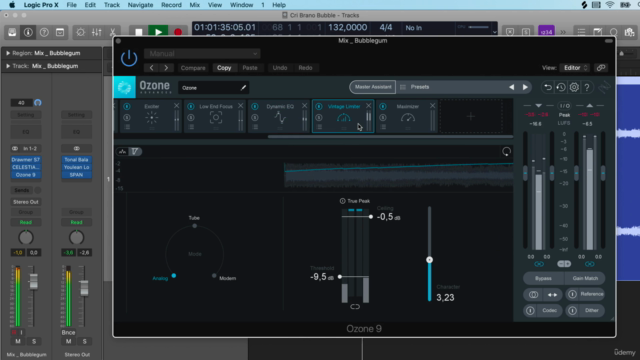Select the Exciter module
Viewport: 640px width, 360px height.
(x=151, y=117)
